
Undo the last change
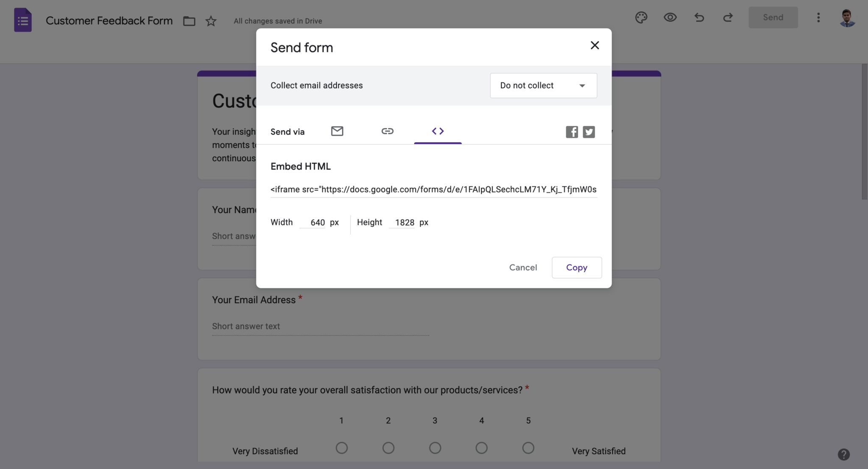pos(699,17)
